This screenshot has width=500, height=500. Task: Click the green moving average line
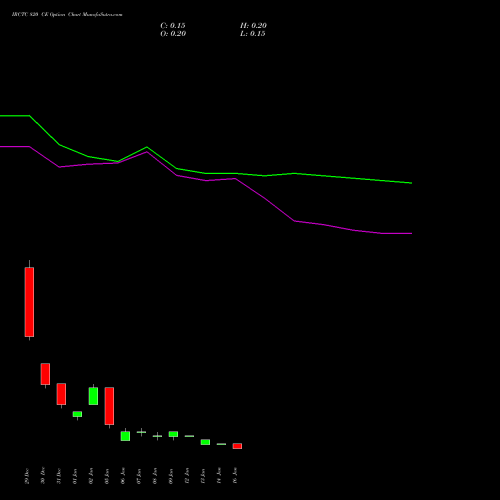coord(206,173)
